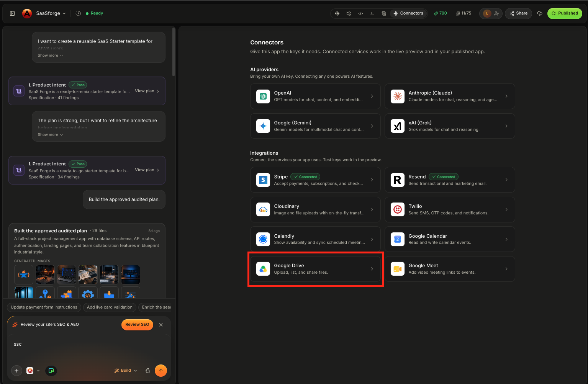The image size is (588, 384).
Task: Click the invite user icon beside avatar
Action: click(x=496, y=13)
